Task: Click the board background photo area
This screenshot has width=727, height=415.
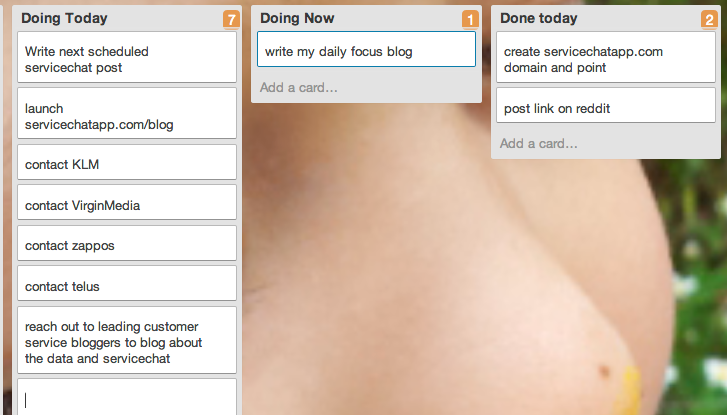Action: click(x=417, y=255)
